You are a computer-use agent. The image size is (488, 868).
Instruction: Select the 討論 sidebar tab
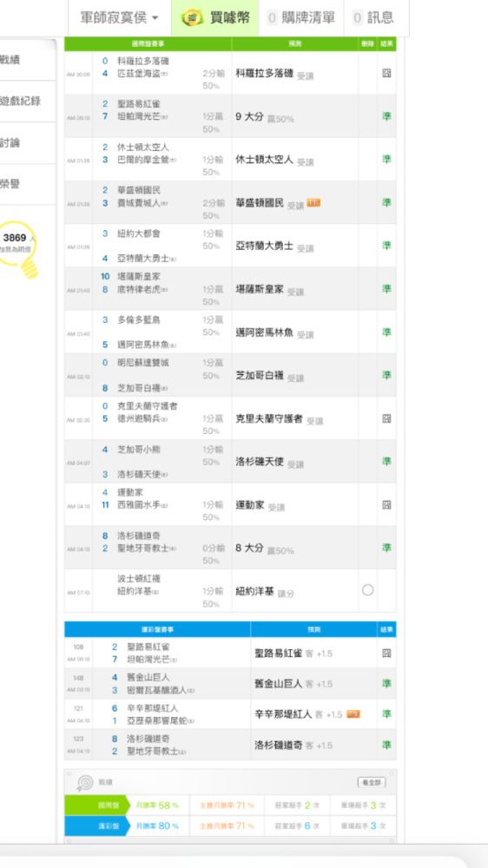(27, 143)
